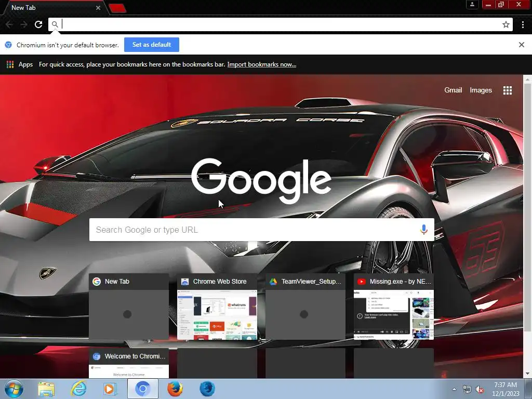Open Images link

click(481, 90)
